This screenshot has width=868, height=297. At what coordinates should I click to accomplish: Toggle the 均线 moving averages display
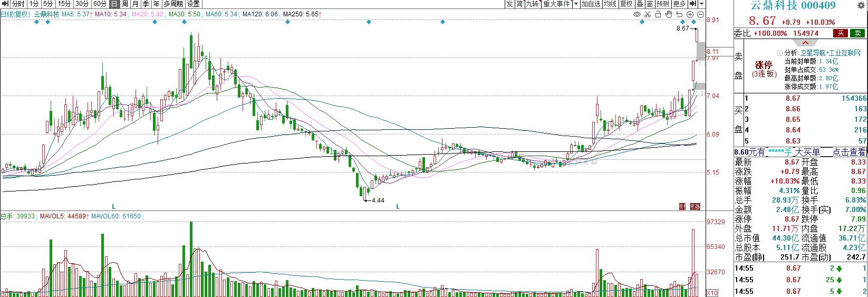click(x=610, y=4)
